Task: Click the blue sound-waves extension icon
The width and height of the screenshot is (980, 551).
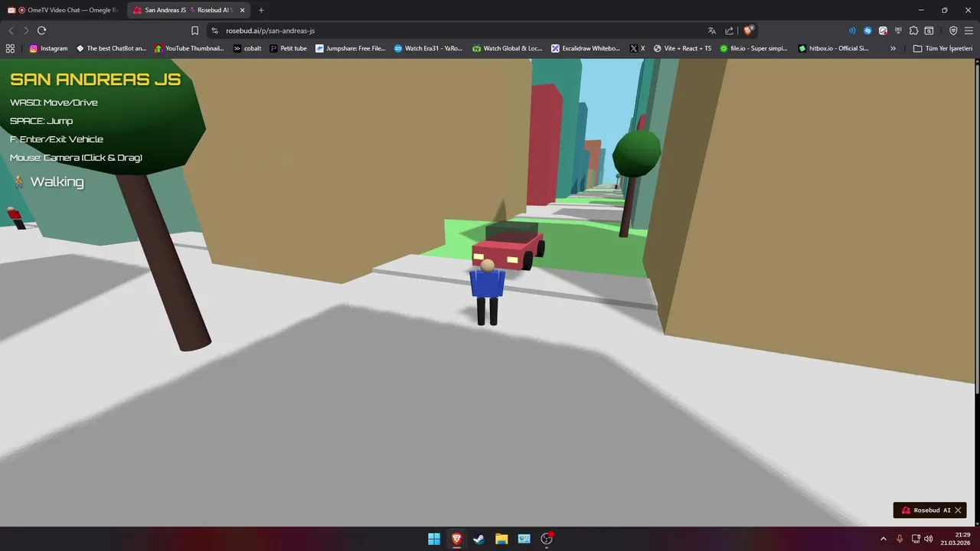Action: pos(852,31)
